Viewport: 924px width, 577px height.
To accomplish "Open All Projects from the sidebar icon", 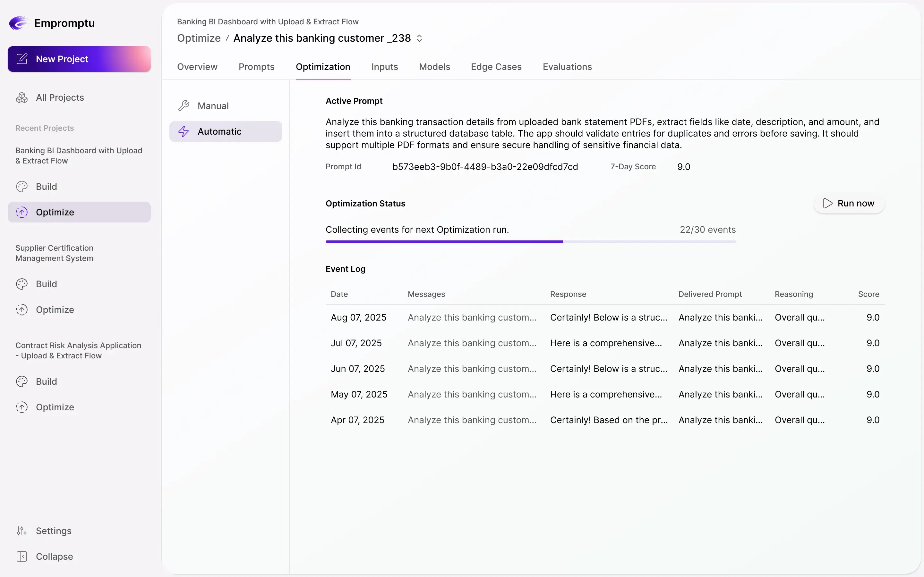I will point(22,97).
